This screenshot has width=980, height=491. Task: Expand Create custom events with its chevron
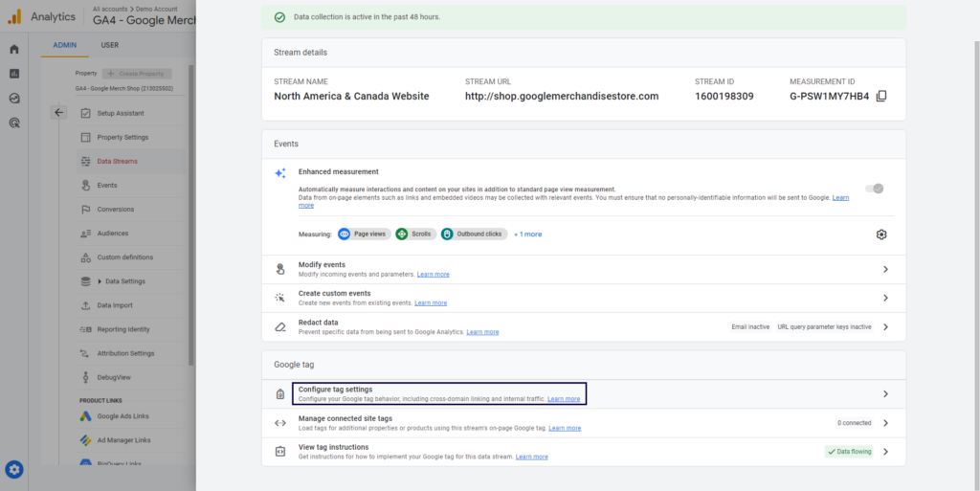(x=885, y=298)
